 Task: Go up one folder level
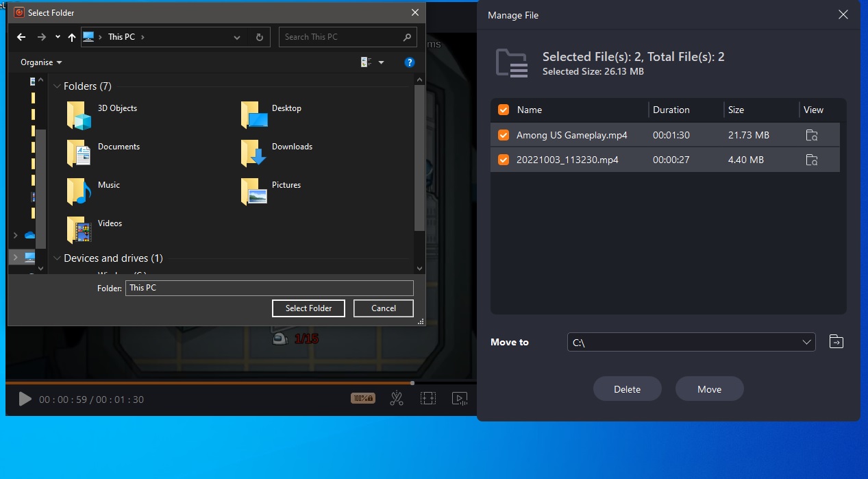pos(72,37)
